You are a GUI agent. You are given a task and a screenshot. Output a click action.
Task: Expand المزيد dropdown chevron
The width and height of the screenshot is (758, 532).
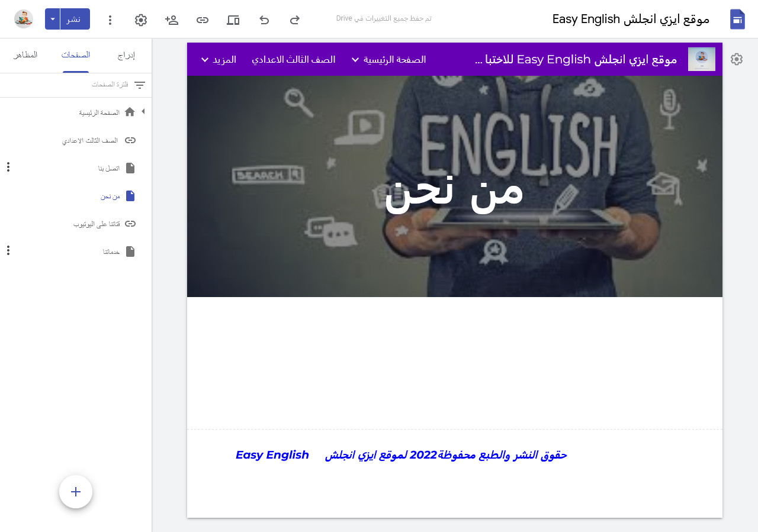205,60
